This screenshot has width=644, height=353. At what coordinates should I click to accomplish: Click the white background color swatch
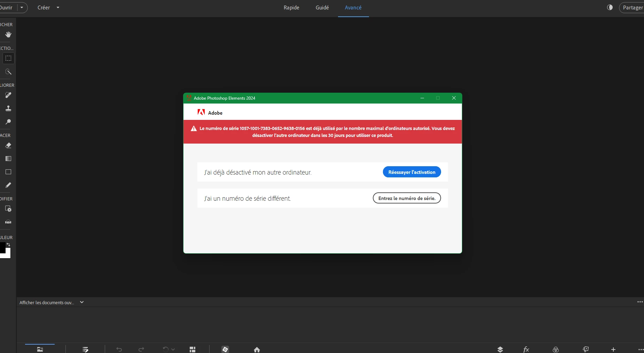click(8, 255)
